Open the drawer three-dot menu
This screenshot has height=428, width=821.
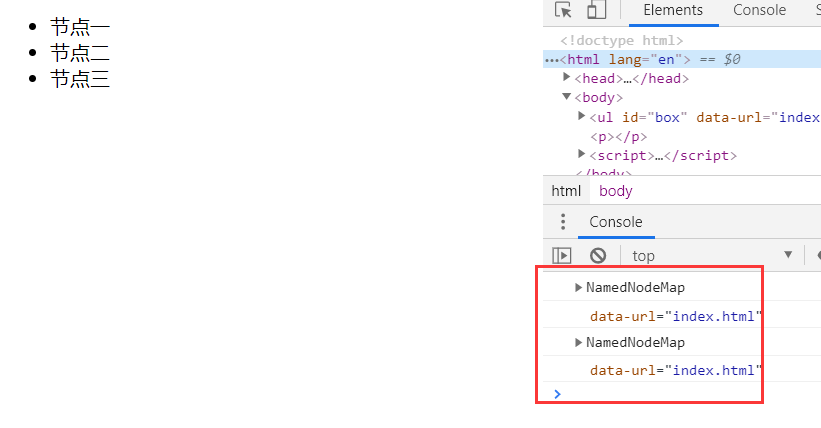[563, 222]
